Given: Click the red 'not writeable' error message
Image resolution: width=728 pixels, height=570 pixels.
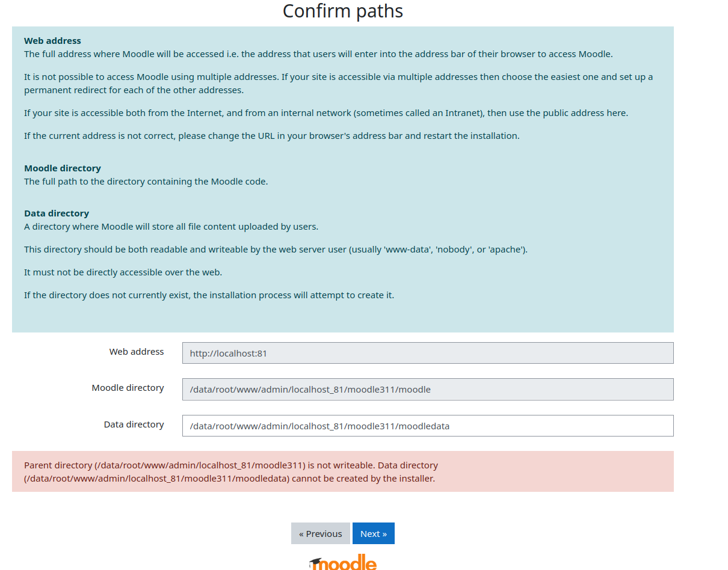Looking at the screenshot, I should (x=230, y=472).
